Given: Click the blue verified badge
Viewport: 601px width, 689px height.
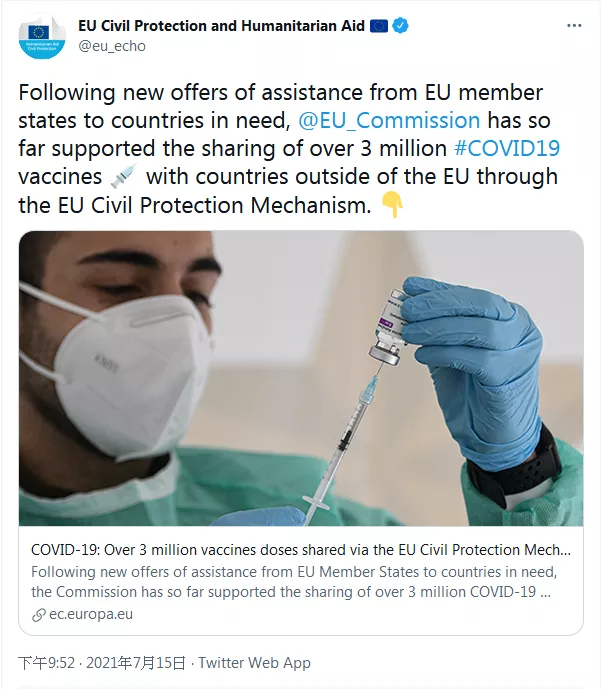Looking at the screenshot, I should pos(400,26).
